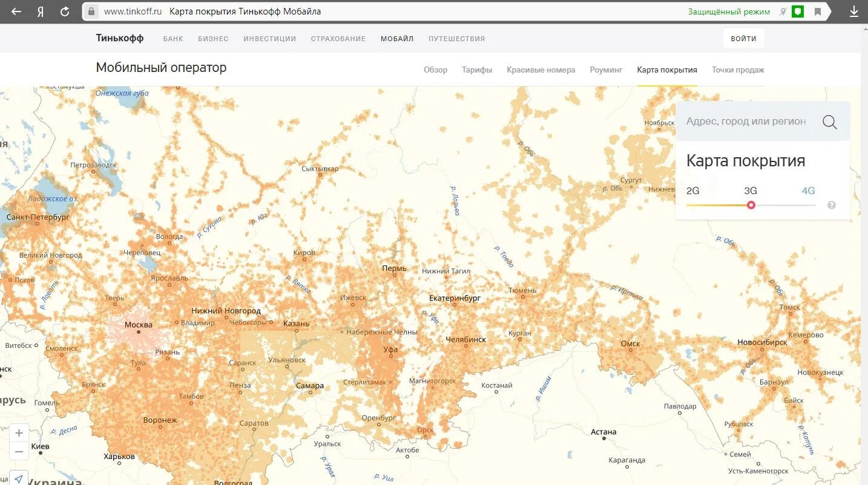868x485 pixels.
Task: Click the Омск label on the map
Action: click(x=630, y=343)
